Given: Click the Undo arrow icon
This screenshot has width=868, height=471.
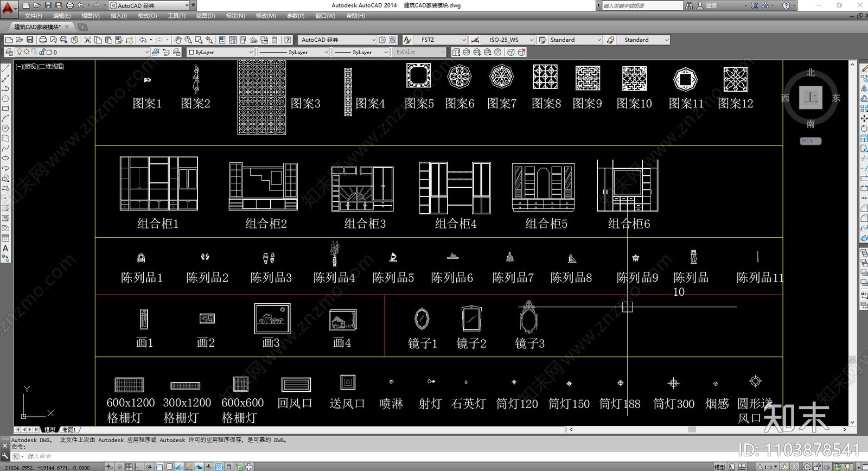Looking at the screenshot, I should [x=143, y=40].
